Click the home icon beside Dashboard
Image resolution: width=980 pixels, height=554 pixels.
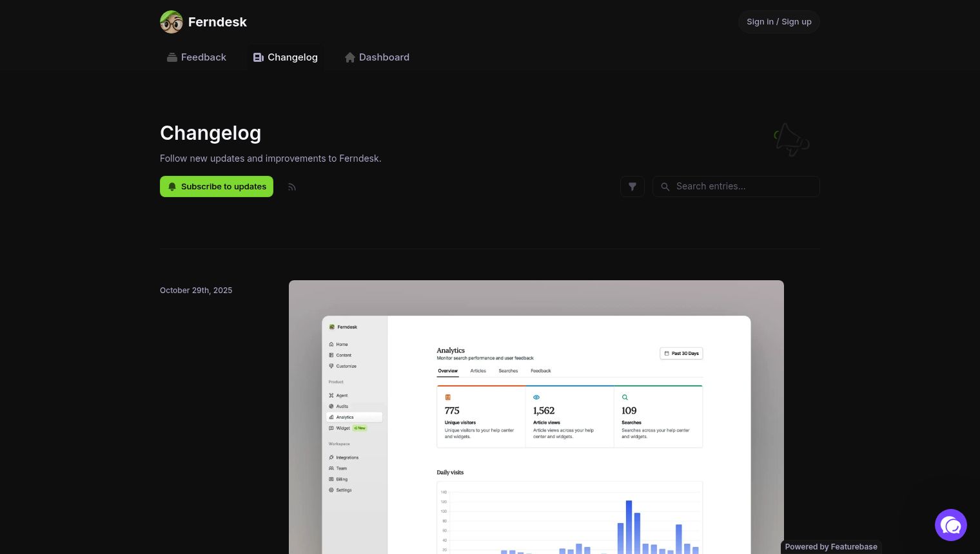[350, 57]
